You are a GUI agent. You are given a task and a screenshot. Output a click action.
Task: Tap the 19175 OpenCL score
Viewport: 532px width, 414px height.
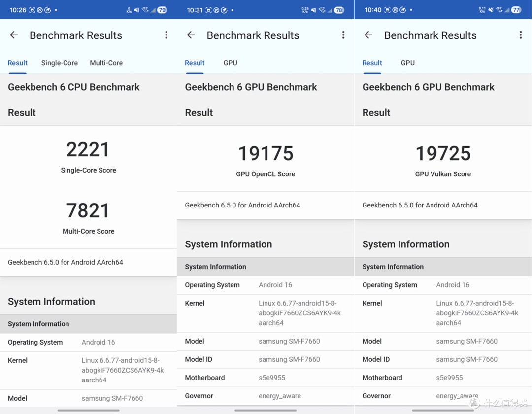pos(266,153)
